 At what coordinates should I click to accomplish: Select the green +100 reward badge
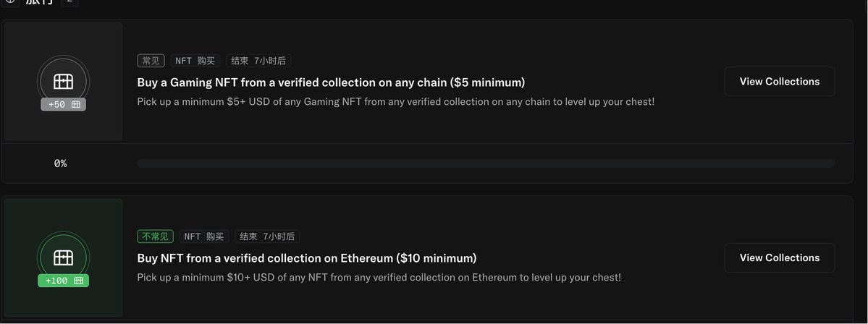63,281
